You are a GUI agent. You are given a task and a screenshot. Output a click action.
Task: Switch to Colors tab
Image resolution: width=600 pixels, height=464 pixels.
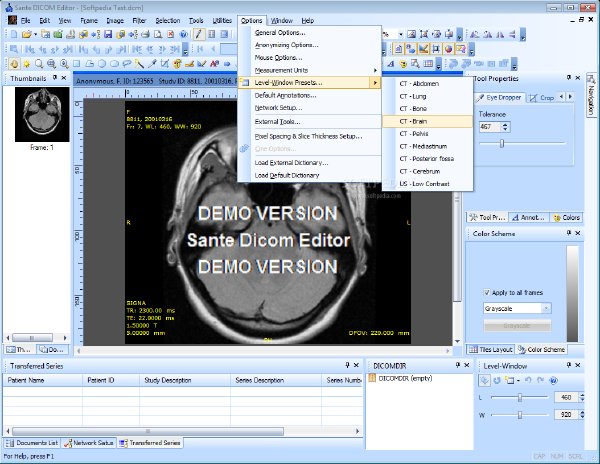(x=567, y=218)
